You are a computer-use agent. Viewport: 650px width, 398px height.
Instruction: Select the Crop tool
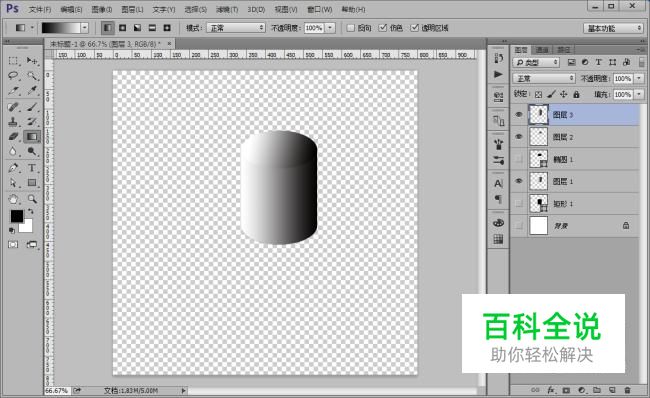pyautogui.click(x=13, y=90)
